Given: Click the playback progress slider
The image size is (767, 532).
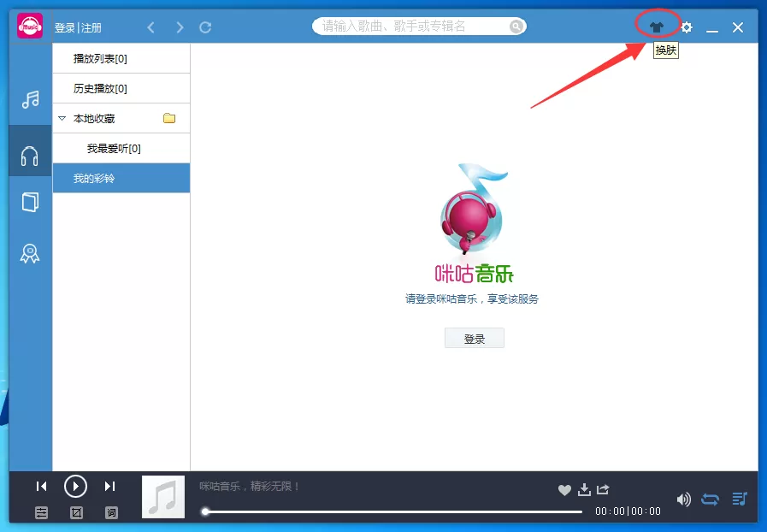Looking at the screenshot, I should tap(392, 512).
